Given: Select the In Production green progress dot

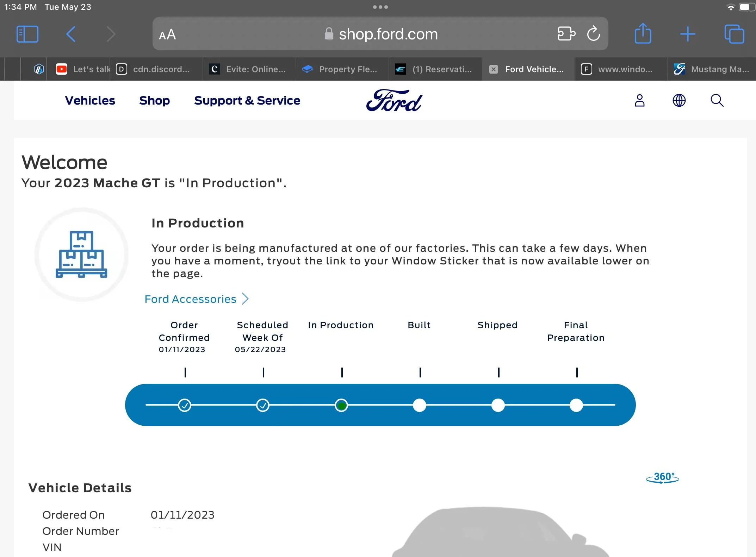Looking at the screenshot, I should click(341, 405).
